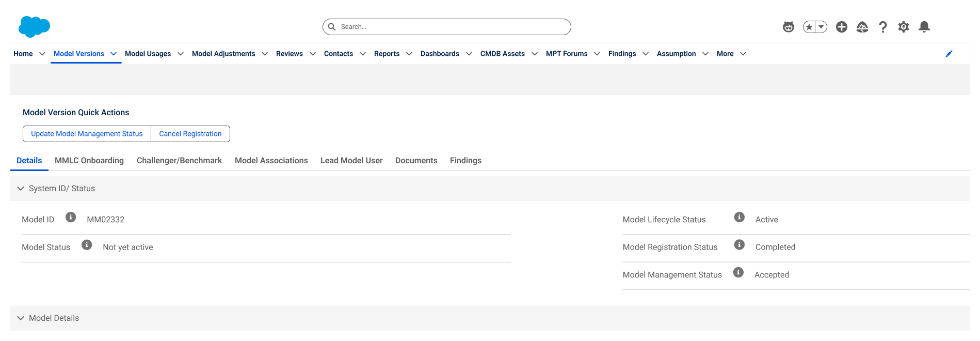Open the Astro mascot guidance icon
Viewport: 980px width, 341px height.
788,27
